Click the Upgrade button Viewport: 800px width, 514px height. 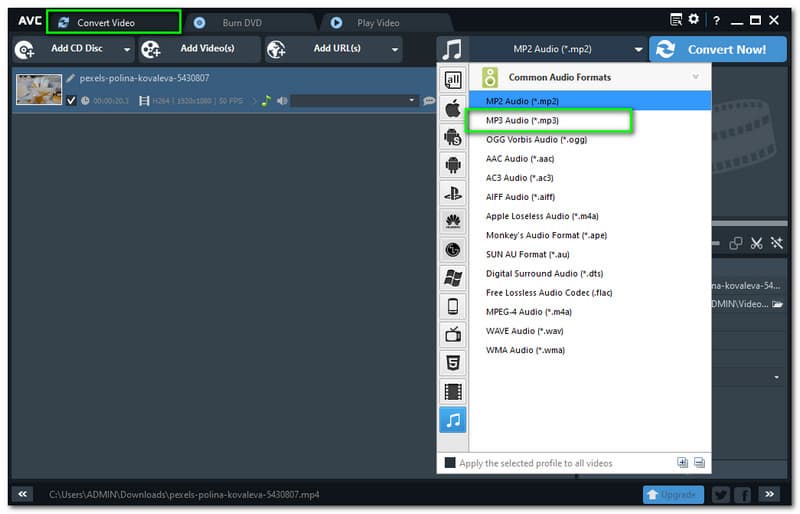[x=673, y=494]
